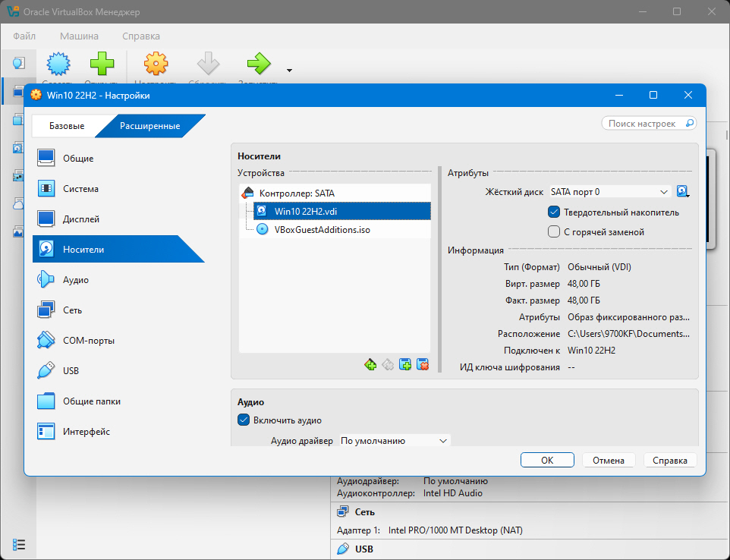
Task: Open the Машина menu
Action: [x=79, y=36]
